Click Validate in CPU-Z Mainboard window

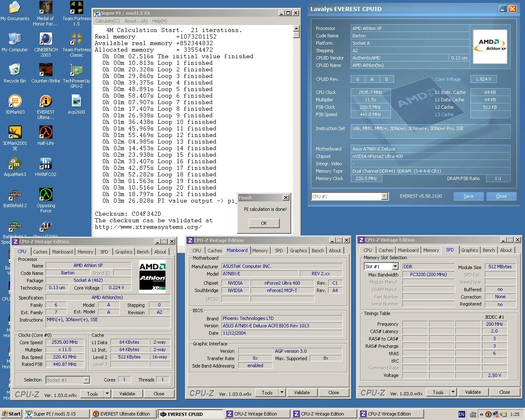pyautogui.click(x=302, y=393)
